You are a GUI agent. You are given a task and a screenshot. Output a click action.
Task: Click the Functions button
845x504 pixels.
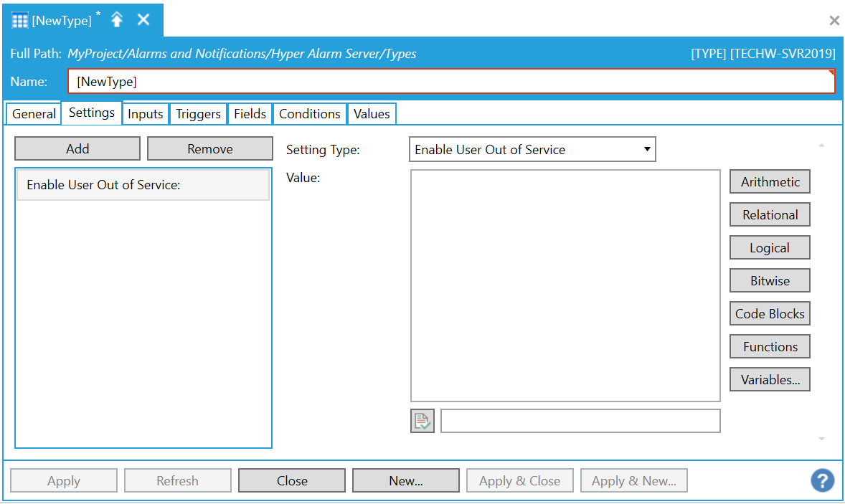[x=770, y=347]
